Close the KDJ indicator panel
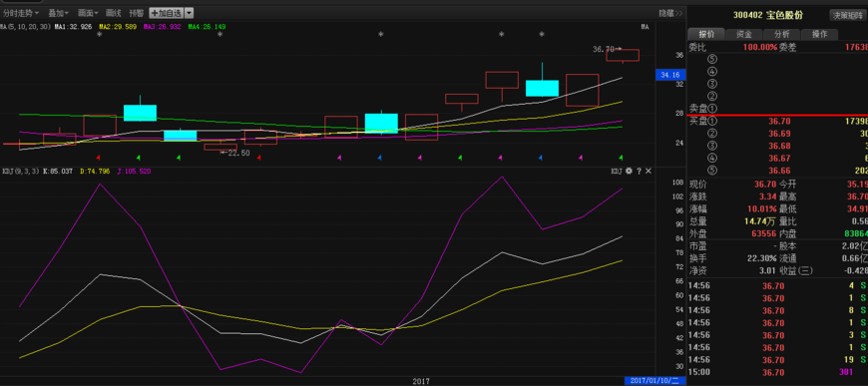Image resolution: width=868 pixels, height=386 pixels. pyautogui.click(x=649, y=172)
